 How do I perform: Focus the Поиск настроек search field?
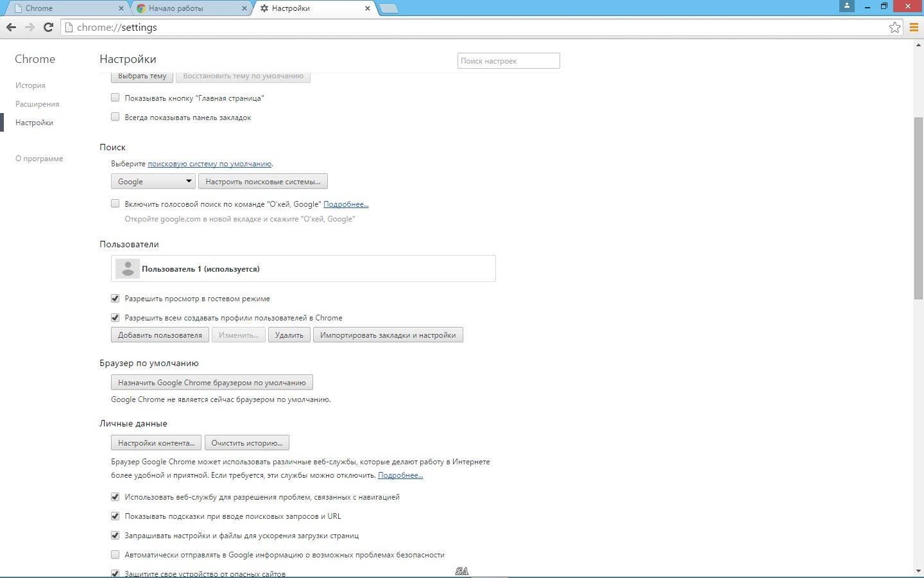[509, 60]
